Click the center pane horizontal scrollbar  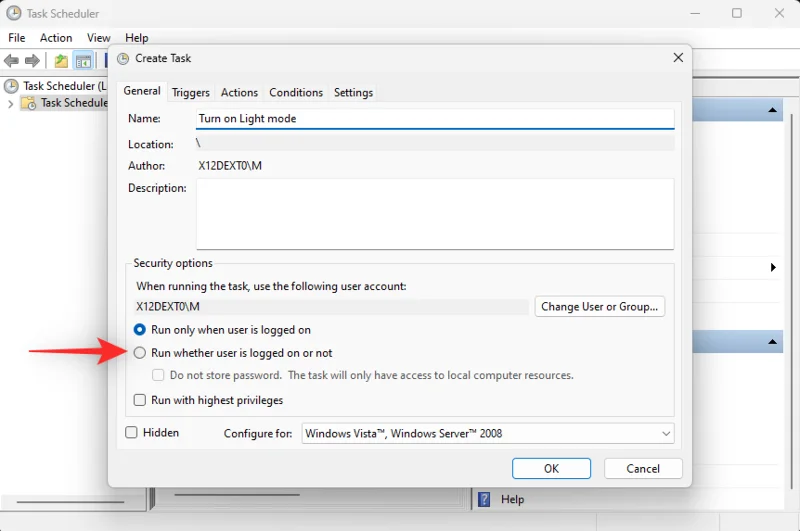[237, 494]
